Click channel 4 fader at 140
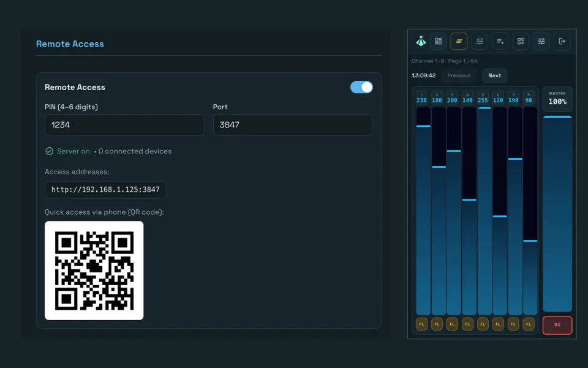This screenshot has height=368, width=588. (469, 211)
